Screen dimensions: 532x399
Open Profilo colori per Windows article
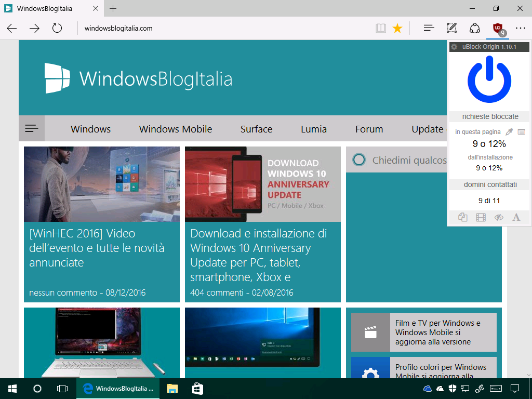(x=424, y=367)
